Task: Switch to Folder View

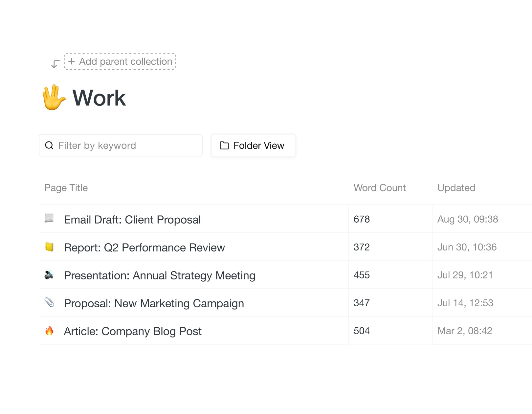Action: click(x=253, y=145)
